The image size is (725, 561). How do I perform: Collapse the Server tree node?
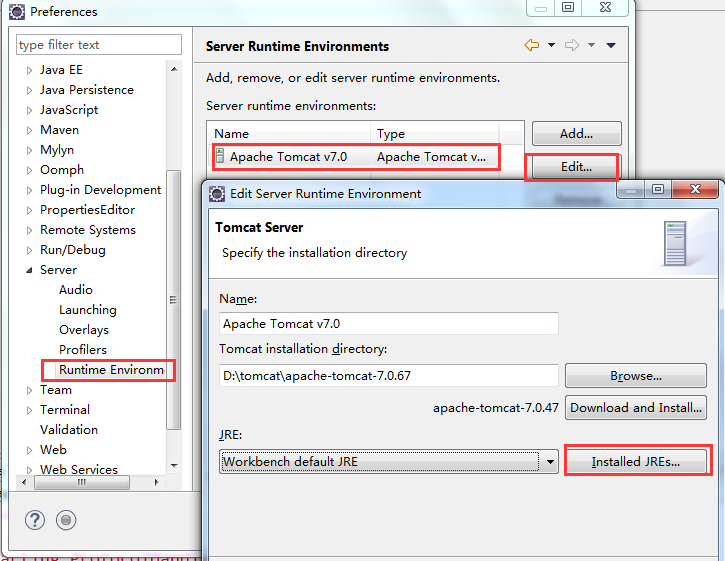(x=29, y=270)
